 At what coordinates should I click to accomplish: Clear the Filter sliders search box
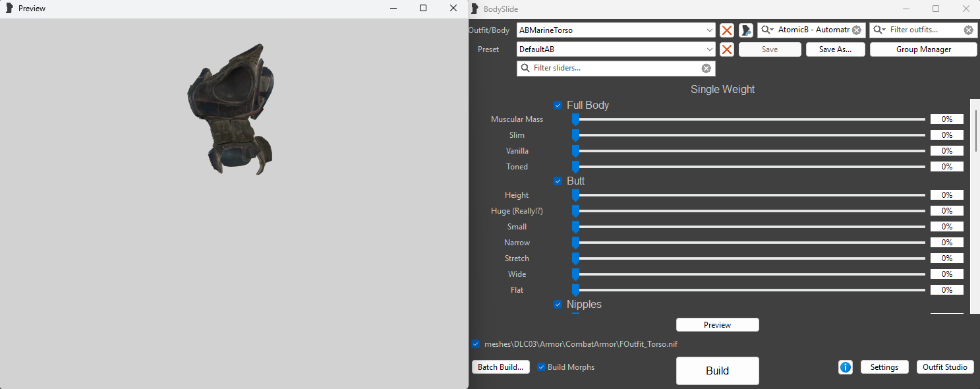pos(706,69)
